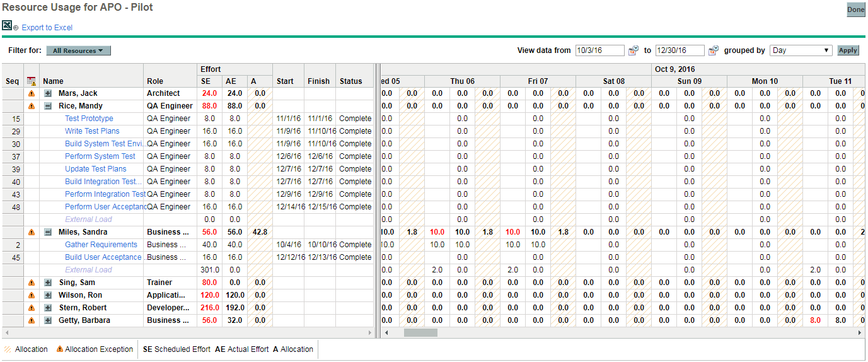Open calendar picker for start date
Viewport: 868px width, 362px height.
(634, 50)
